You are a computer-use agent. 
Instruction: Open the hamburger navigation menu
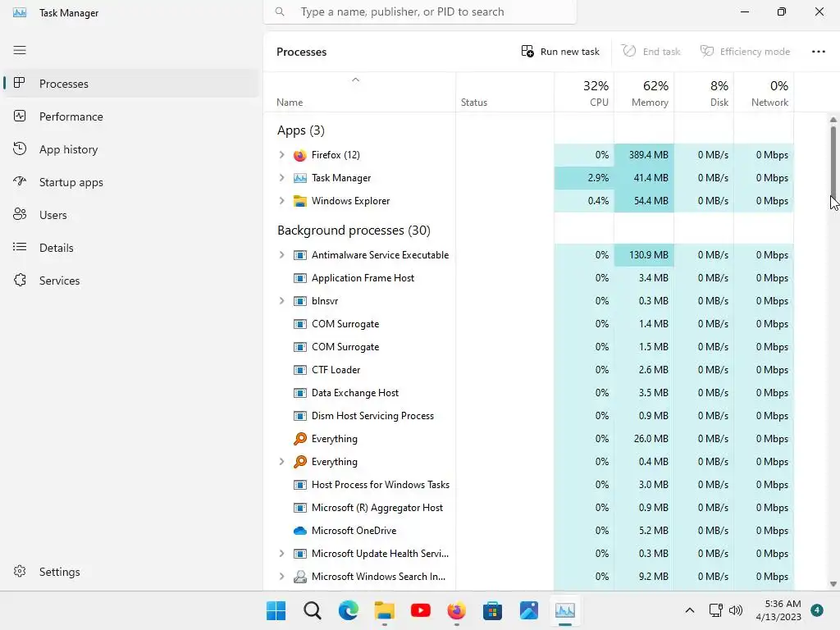coord(20,50)
